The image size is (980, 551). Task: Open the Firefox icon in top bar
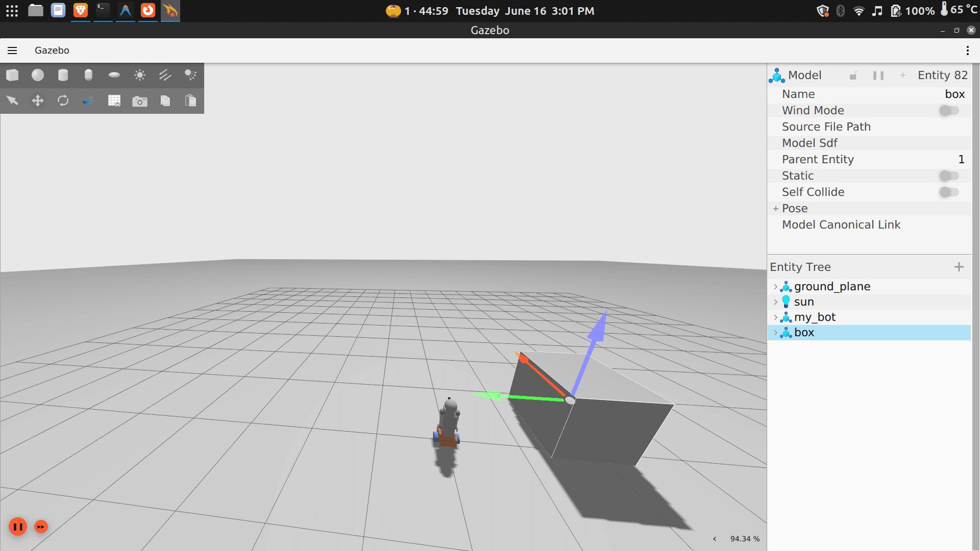(148, 10)
